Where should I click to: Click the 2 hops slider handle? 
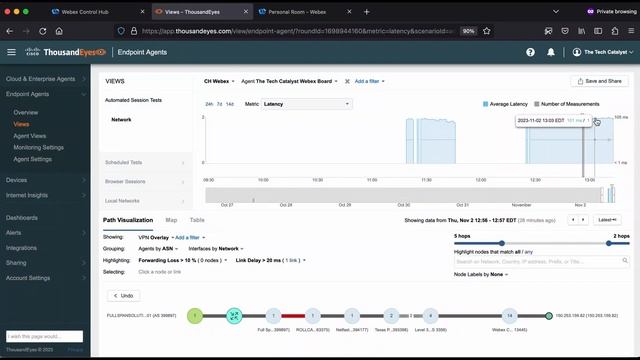609,243
